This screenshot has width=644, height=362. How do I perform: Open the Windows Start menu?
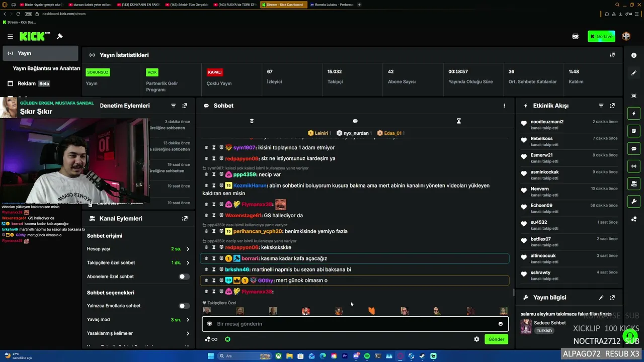point(211,356)
